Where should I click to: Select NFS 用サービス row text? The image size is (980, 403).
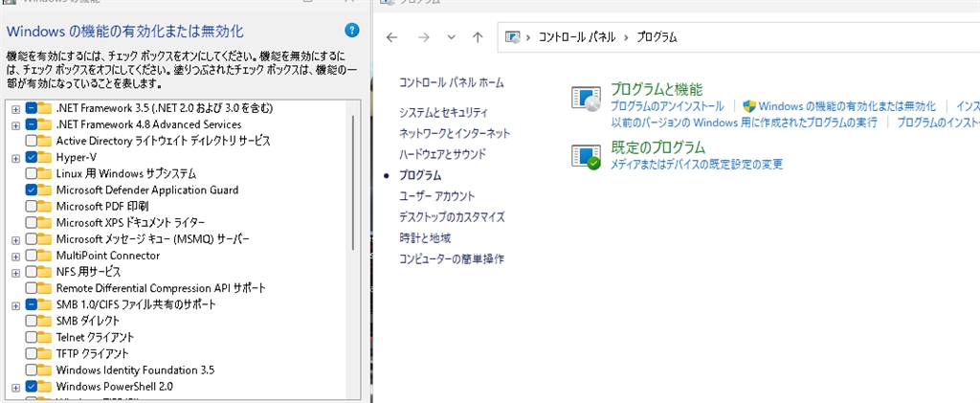[88, 273]
